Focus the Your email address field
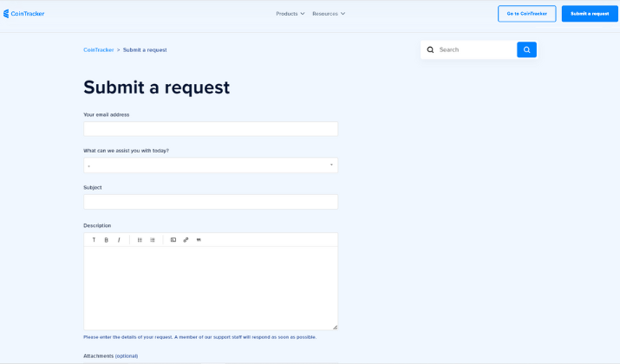Image resolution: width=620 pixels, height=364 pixels. tap(211, 129)
